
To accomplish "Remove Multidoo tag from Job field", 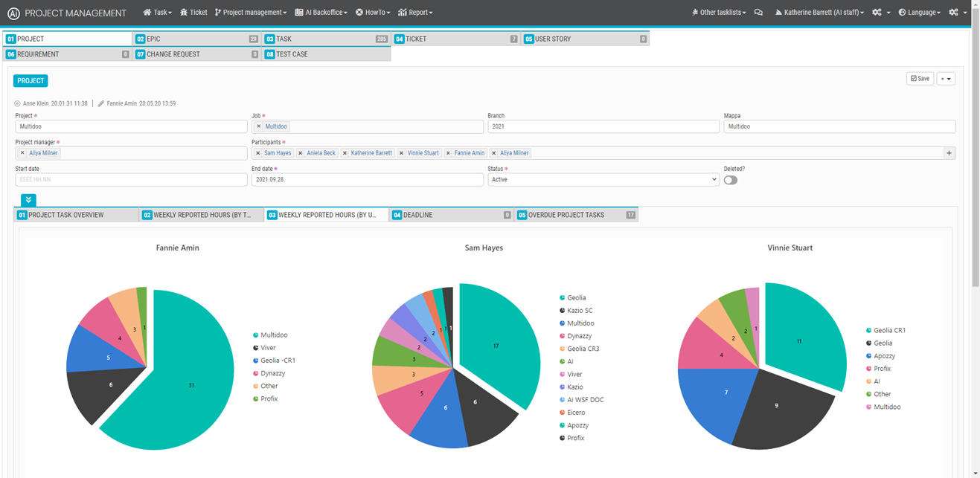I will 259,127.
